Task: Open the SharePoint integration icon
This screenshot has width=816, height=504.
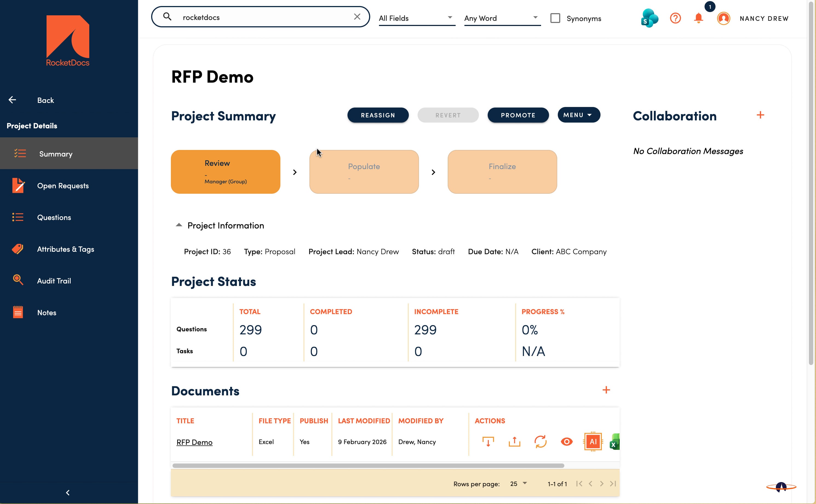Action: (x=649, y=18)
